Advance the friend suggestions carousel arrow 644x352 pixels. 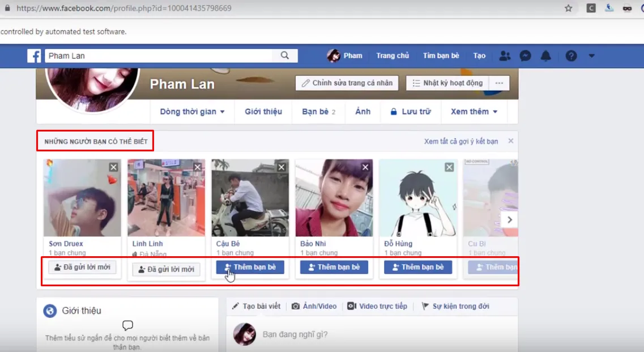click(x=509, y=219)
